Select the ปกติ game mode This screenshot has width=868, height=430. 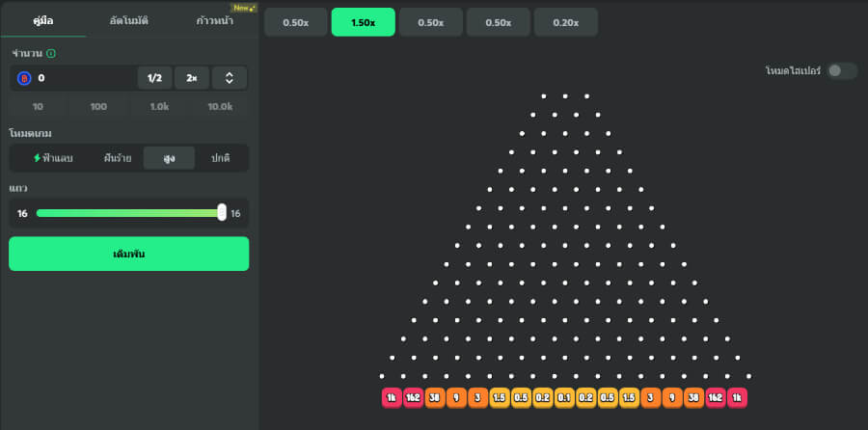tap(220, 158)
